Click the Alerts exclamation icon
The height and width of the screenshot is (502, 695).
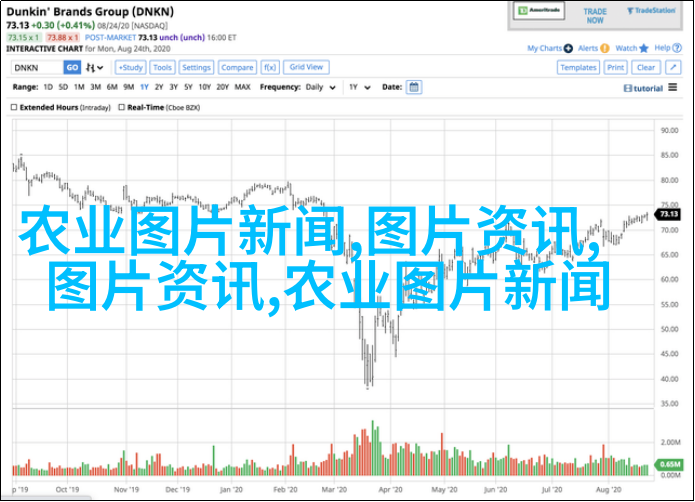point(605,48)
